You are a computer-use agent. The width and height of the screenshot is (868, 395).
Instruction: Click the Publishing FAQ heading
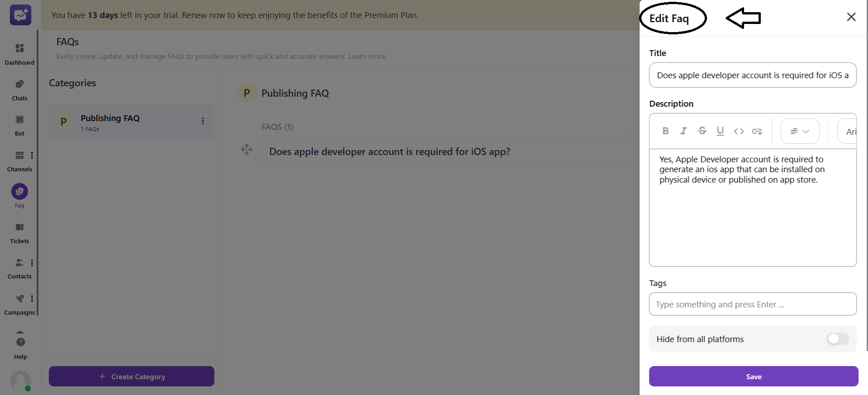pos(295,93)
